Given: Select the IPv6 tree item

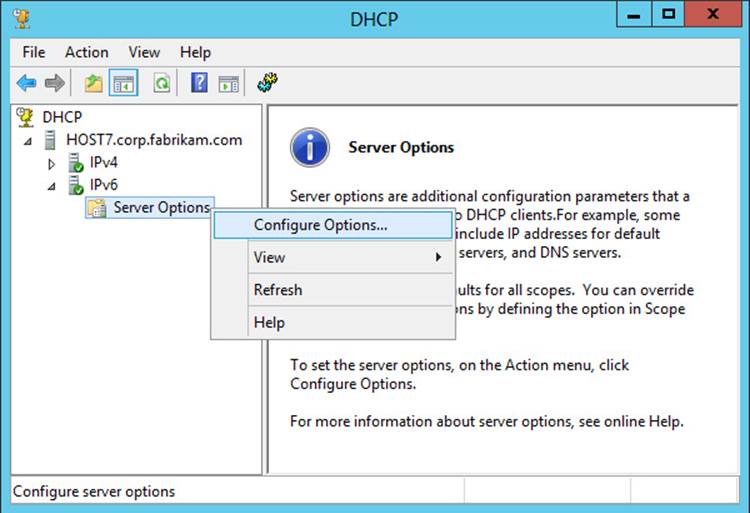Looking at the screenshot, I should tap(103, 185).
